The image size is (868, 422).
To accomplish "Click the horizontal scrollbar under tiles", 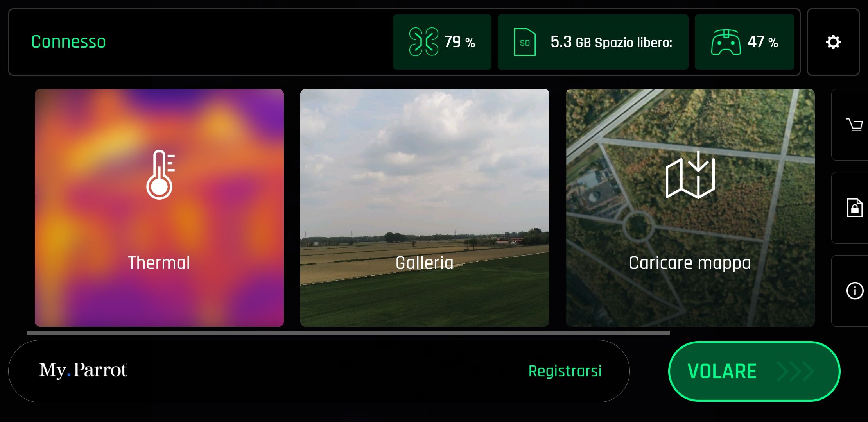I will coord(348,333).
